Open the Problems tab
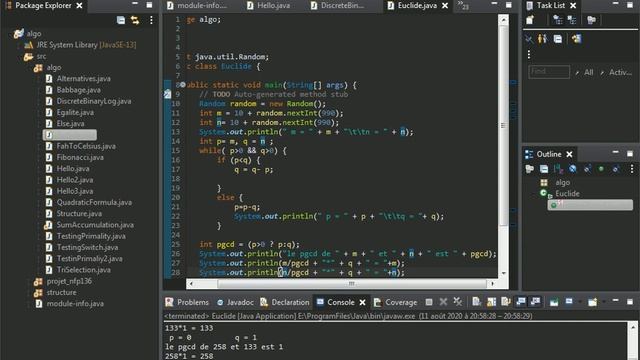The width and height of the screenshot is (640, 360). pyautogui.click(x=187, y=302)
